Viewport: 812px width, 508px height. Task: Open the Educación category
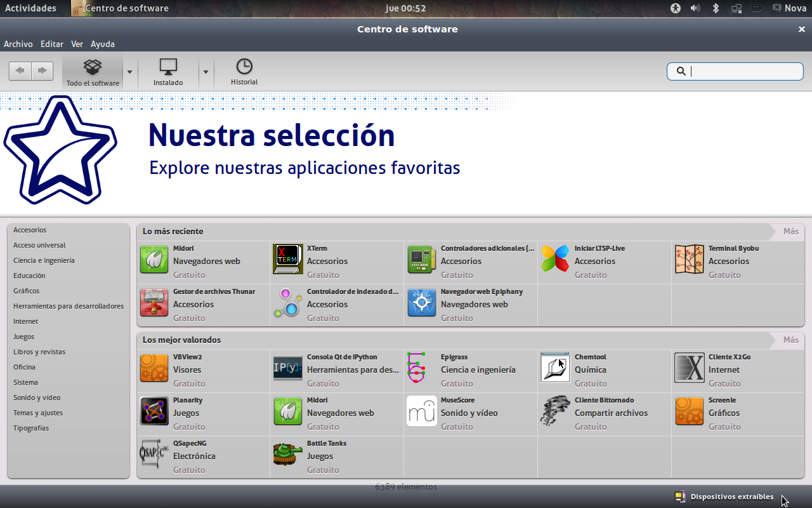tap(29, 276)
